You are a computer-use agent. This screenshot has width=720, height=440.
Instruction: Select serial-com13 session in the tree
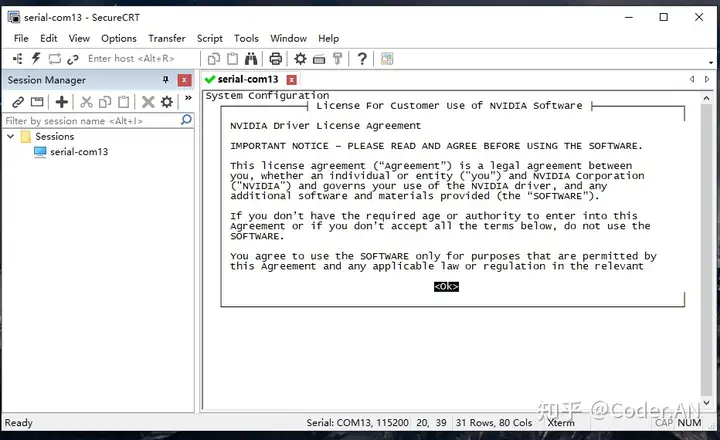(79, 152)
